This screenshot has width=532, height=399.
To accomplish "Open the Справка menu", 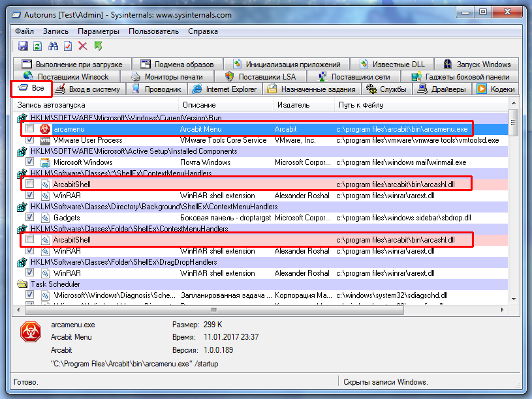I will point(203,31).
